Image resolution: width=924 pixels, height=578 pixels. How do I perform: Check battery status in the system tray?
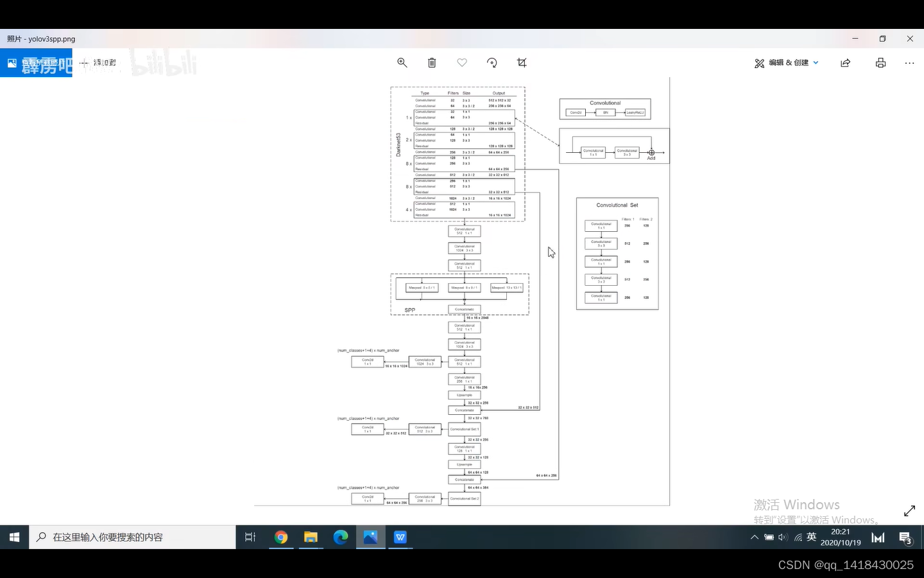coord(769,537)
